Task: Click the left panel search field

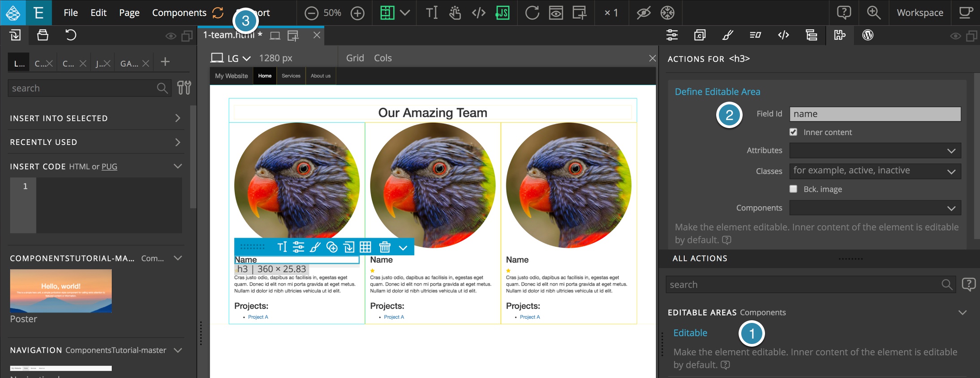Action: tap(90, 88)
